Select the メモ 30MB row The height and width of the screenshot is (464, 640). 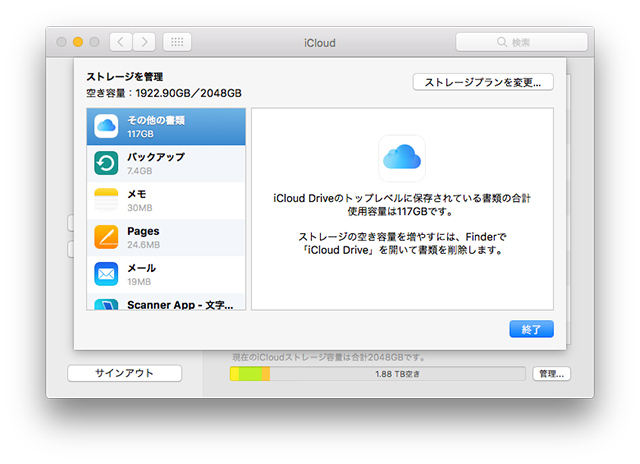[166, 200]
